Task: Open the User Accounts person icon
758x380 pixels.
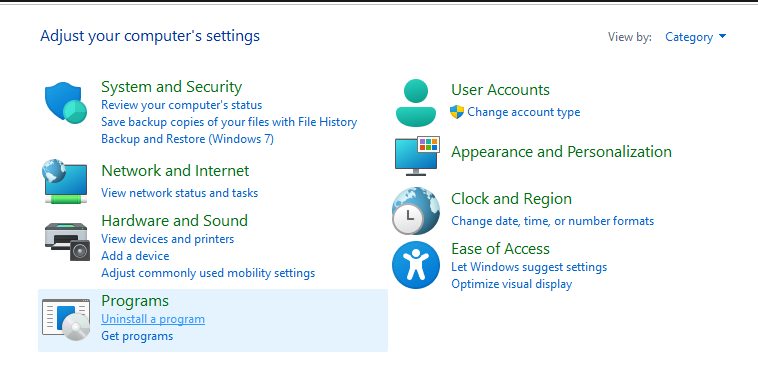Action: [416, 103]
